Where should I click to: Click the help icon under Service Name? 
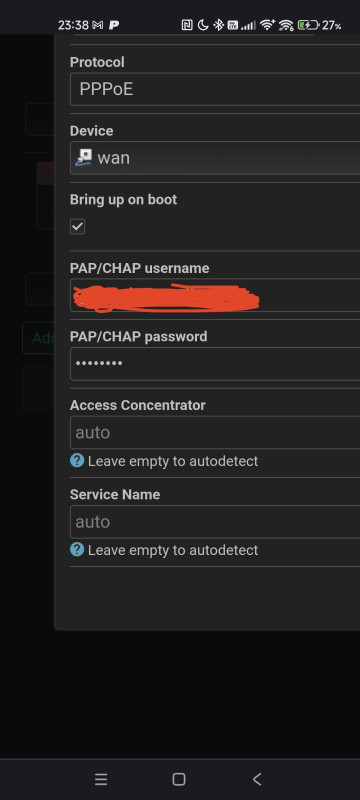pos(77,549)
